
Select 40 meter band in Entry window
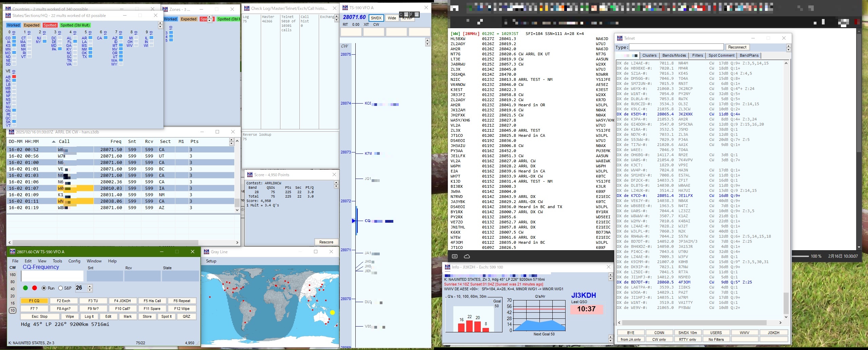[x=13, y=289]
